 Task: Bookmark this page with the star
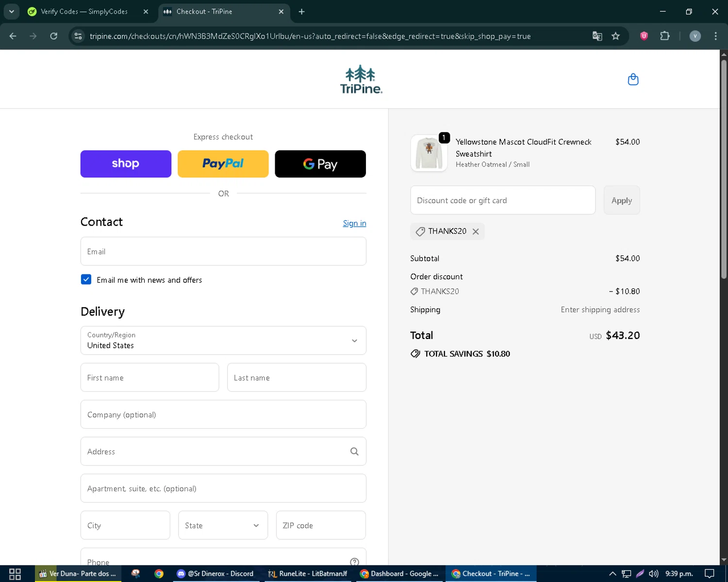(x=615, y=36)
